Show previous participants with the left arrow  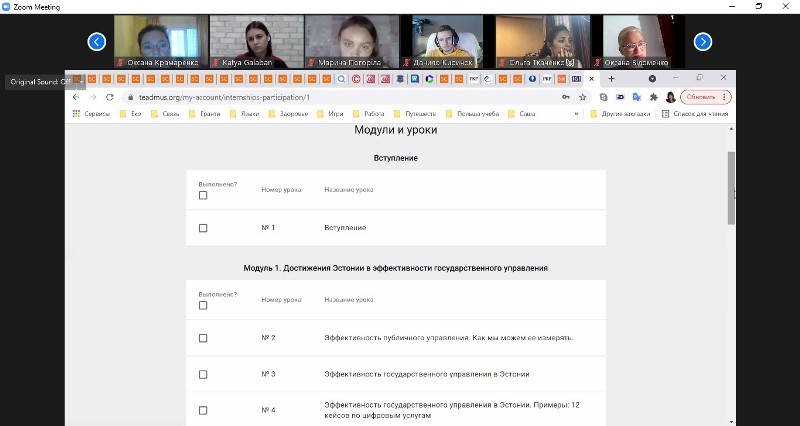[x=96, y=42]
